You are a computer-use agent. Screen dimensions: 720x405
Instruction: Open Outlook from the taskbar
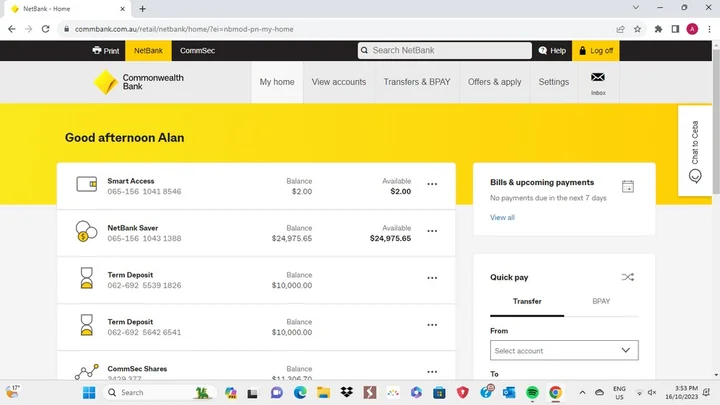tap(509, 393)
